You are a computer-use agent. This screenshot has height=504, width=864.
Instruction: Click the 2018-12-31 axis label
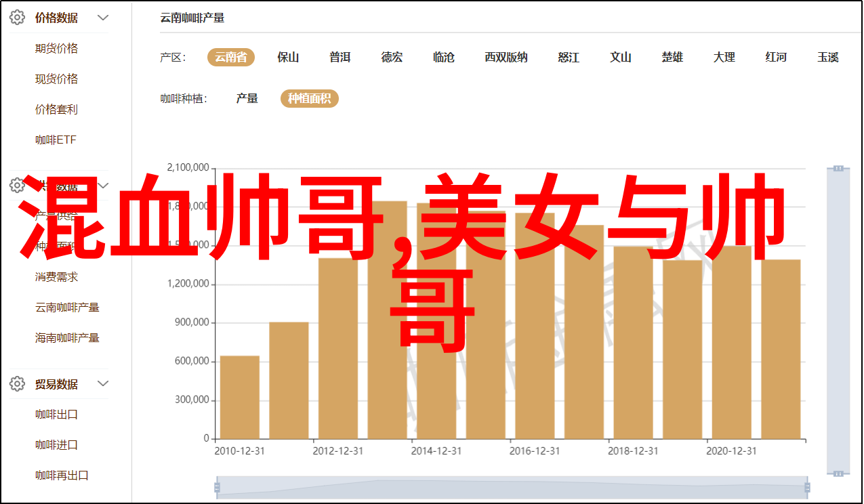pyautogui.click(x=634, y=450)
